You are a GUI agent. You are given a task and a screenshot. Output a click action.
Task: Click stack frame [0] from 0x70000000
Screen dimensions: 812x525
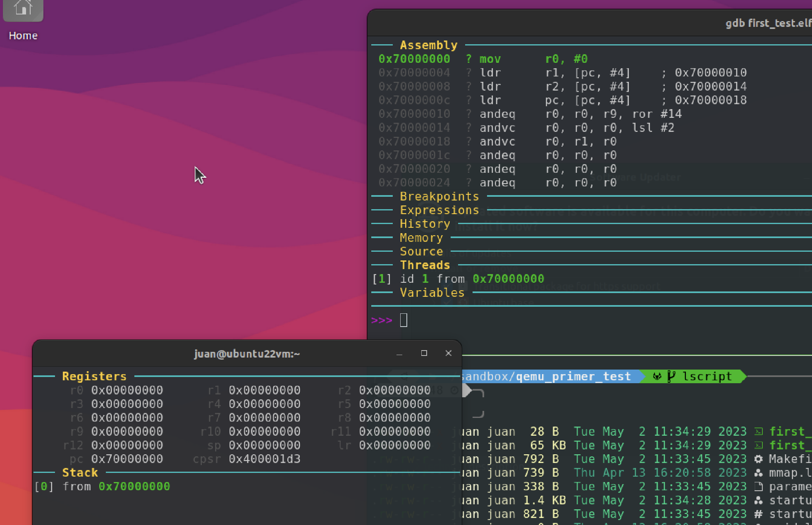103,487
